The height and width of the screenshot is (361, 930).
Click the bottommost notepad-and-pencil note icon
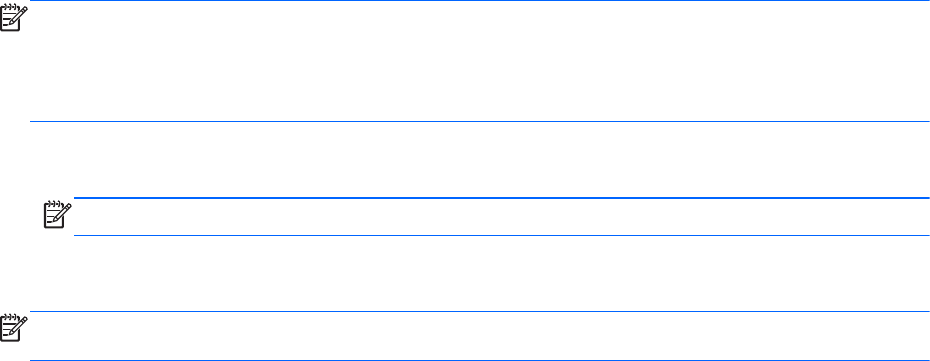tap(14, 328)
